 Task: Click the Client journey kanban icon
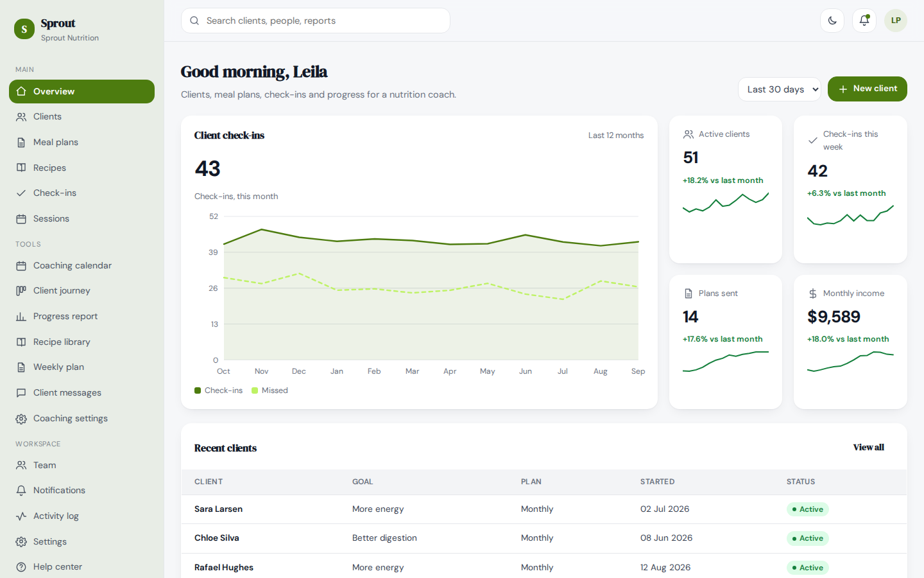(21, 291)
